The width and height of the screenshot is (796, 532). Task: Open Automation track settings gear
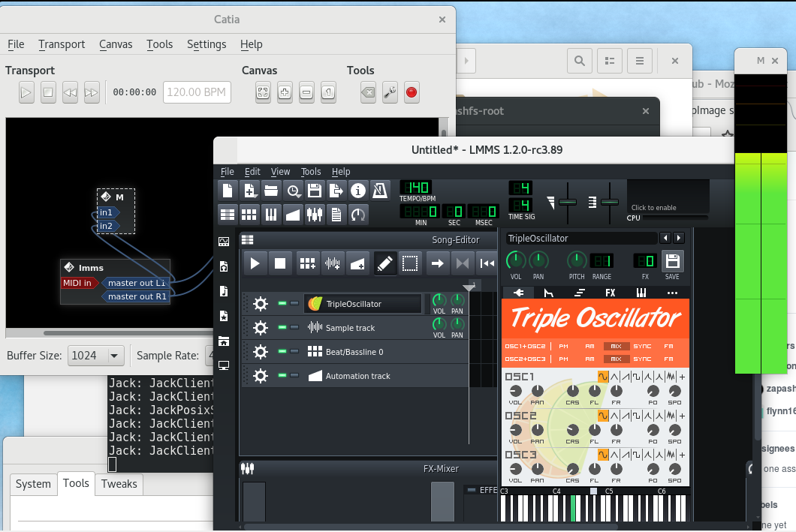pos(261,376)
